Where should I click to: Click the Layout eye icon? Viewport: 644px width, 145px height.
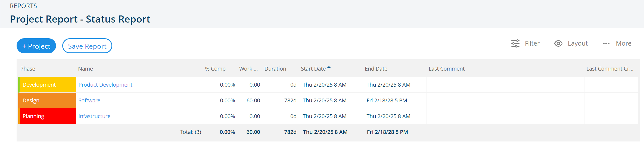[x=558, y=43]
